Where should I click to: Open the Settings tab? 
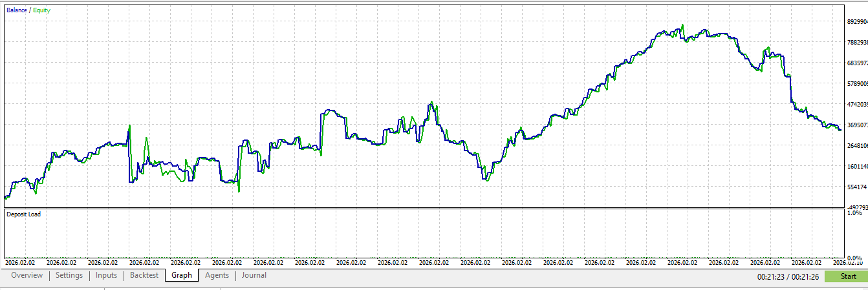click(69, 275)
